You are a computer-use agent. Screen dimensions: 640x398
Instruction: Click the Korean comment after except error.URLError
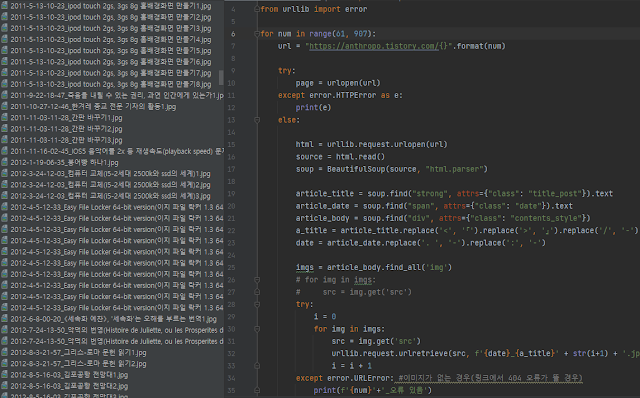pyautogui.click(x=490, y=378)
